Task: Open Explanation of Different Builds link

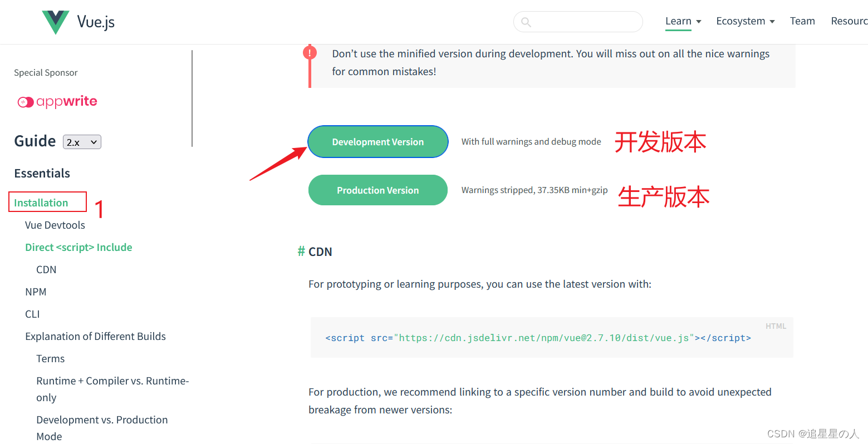Action: click(x=95, y=336)
